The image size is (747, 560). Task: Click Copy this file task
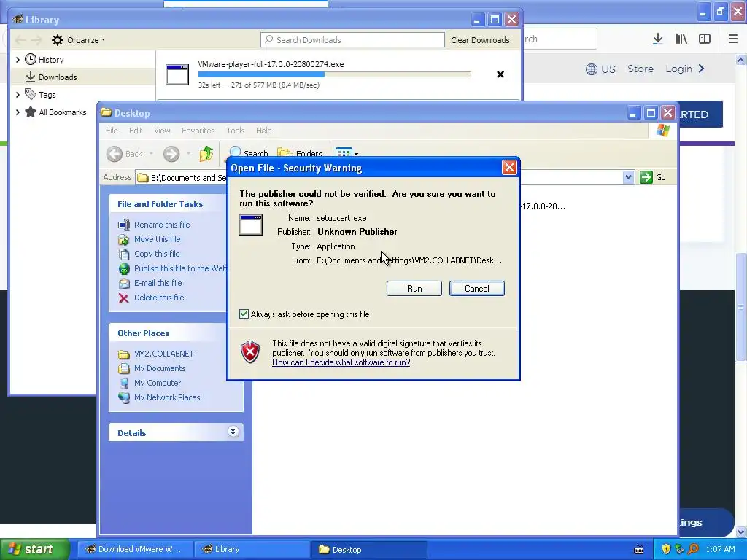(157, 254)
